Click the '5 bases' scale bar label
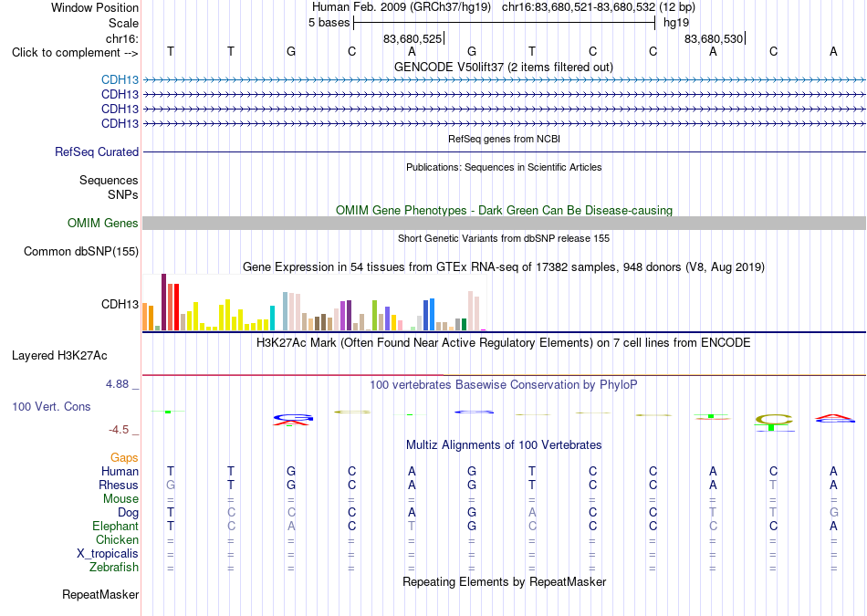Viewport: 867px width, 616px height. click(x=329, y=23)
